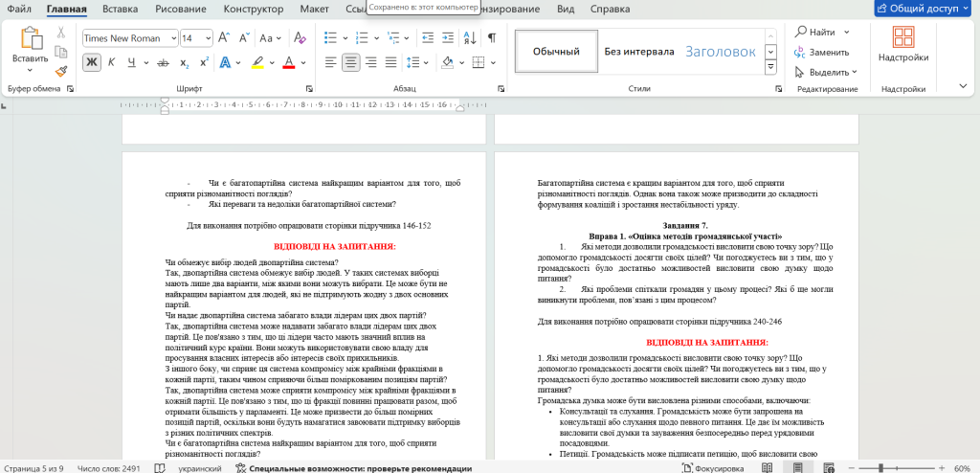Apply red font color swatch
This screenshot has height=473, width=980.
pos(287,63)
